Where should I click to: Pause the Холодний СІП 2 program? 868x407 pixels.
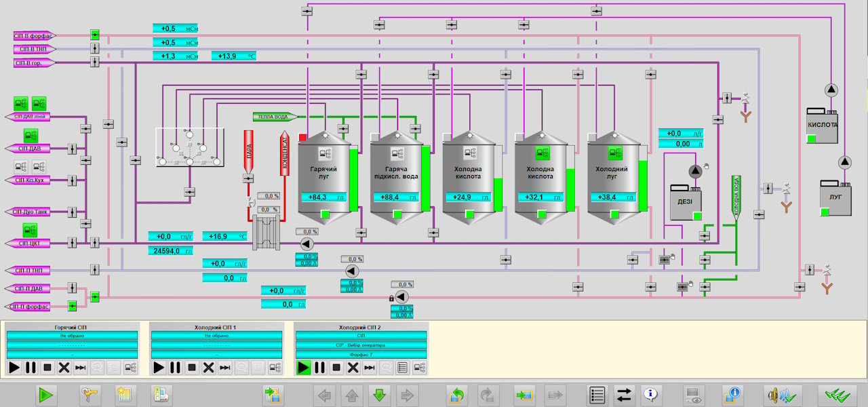[x=319, y=368]
